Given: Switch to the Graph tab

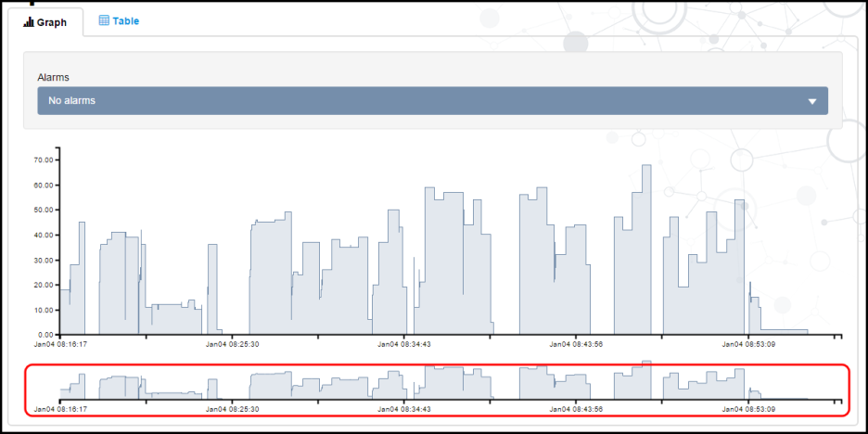Looking at the screenshot, I should [x=45, y=22].
